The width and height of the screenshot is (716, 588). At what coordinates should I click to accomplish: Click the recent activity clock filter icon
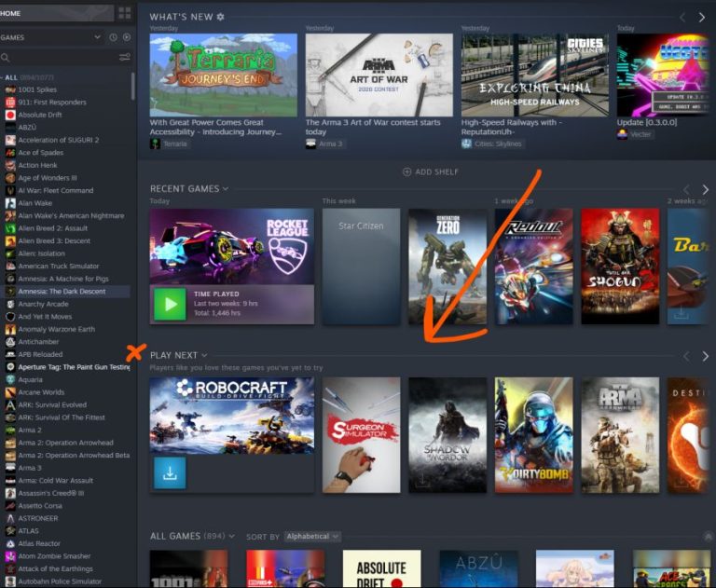click(113, 37)
